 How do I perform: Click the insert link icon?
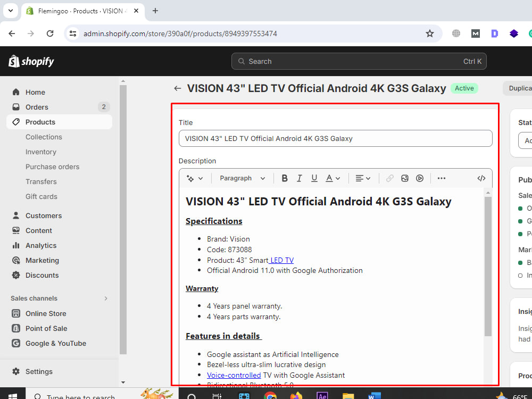[x=390, y=178]
